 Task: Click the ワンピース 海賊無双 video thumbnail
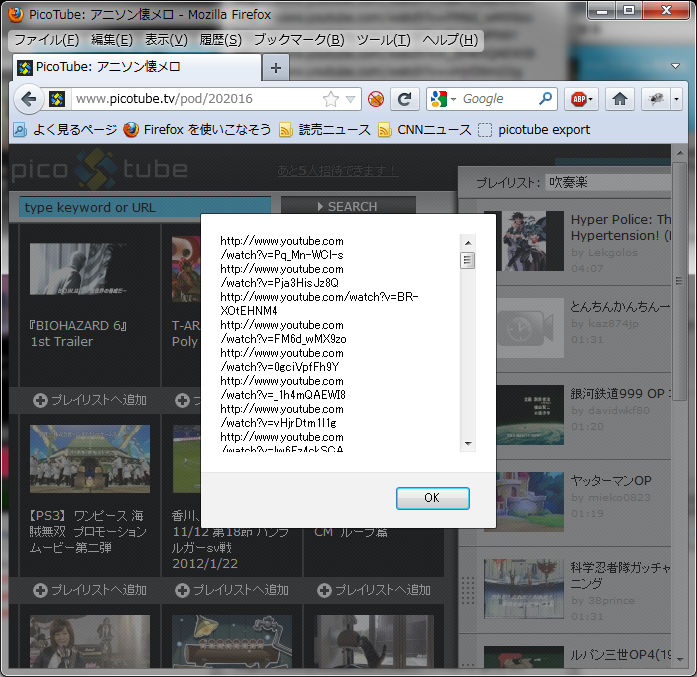pos(89,459)
